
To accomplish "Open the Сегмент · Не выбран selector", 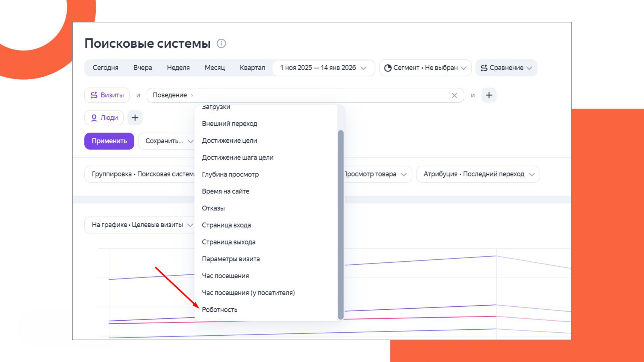I will (x=425, y=68).
